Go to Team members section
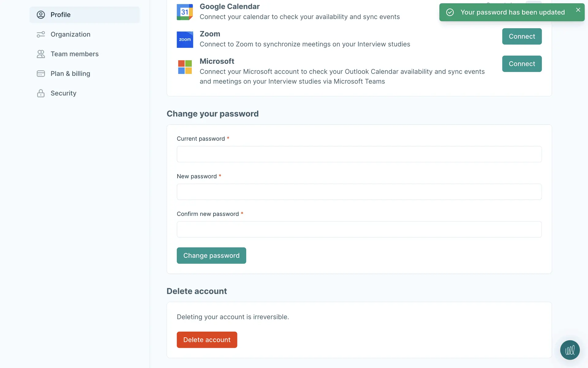The width and height of the screenshot is (588, 368). click(x=74, y=54)
